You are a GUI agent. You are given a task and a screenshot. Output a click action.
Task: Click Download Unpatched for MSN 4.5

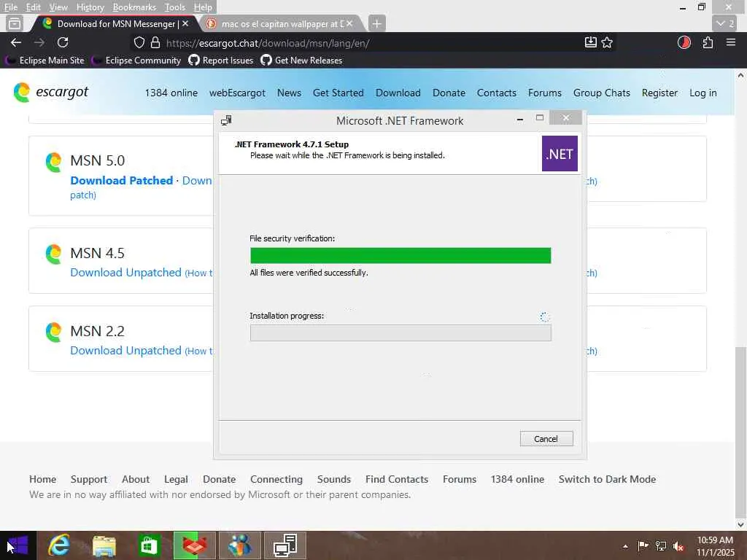[125, 273]
